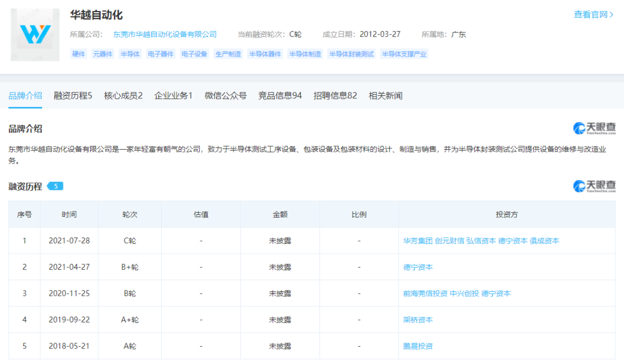Switch to the 融资历程5 tab
Screen dimensions: 624x364
[x=73, y=96]
